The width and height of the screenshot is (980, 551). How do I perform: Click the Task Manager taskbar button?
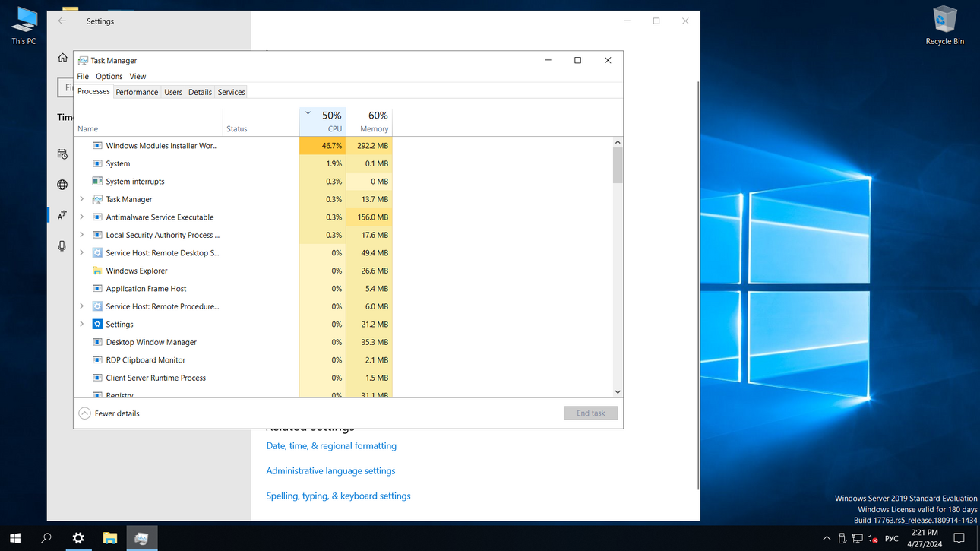click(141, 538)
